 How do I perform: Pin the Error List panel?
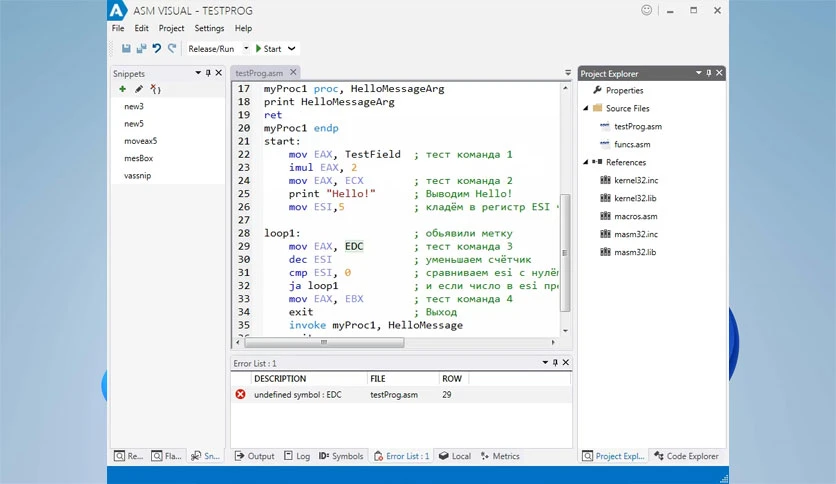click(x=555, y=362)
